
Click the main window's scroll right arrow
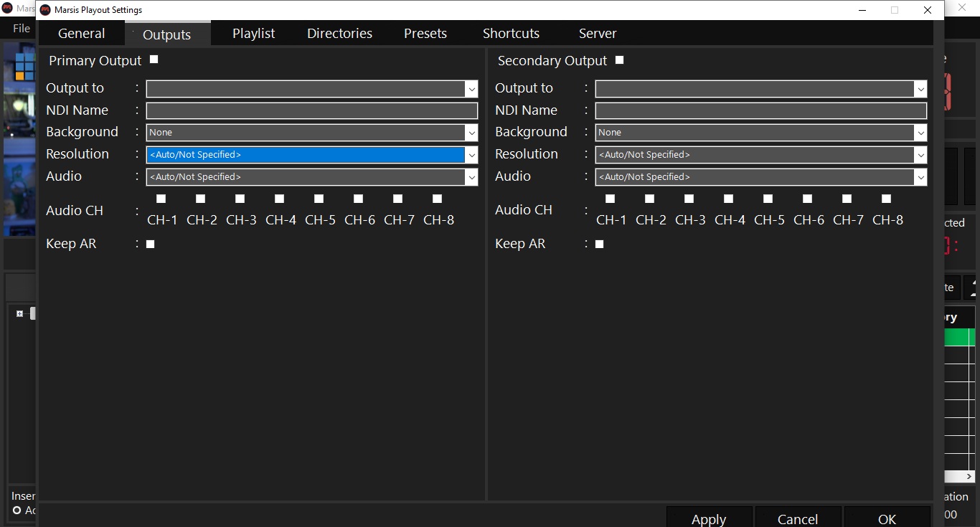pyautogui.click(x=969, y=476)
